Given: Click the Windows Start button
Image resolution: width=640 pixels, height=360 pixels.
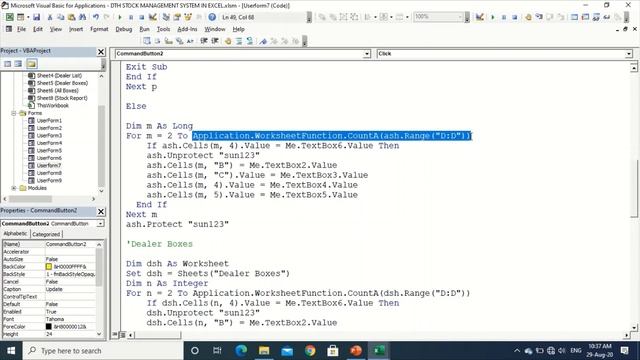Looking at the screenshot, I should click(x=11, y=351).
